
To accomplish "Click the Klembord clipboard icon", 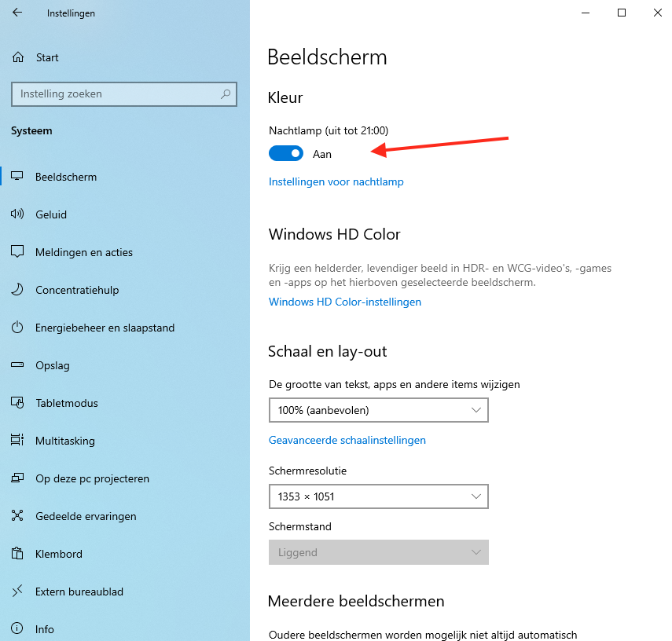I will click(x=18, y=554).
